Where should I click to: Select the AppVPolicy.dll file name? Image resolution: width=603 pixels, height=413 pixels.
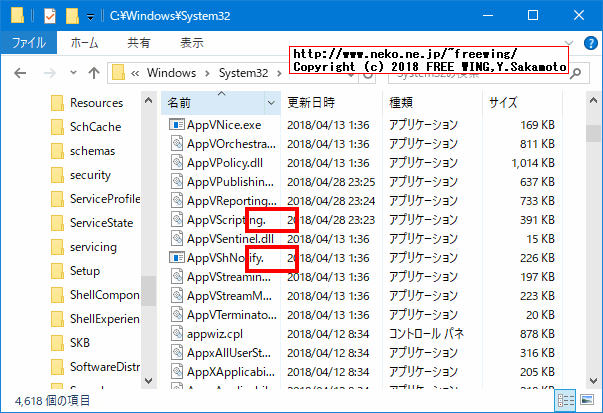(225, 163)
